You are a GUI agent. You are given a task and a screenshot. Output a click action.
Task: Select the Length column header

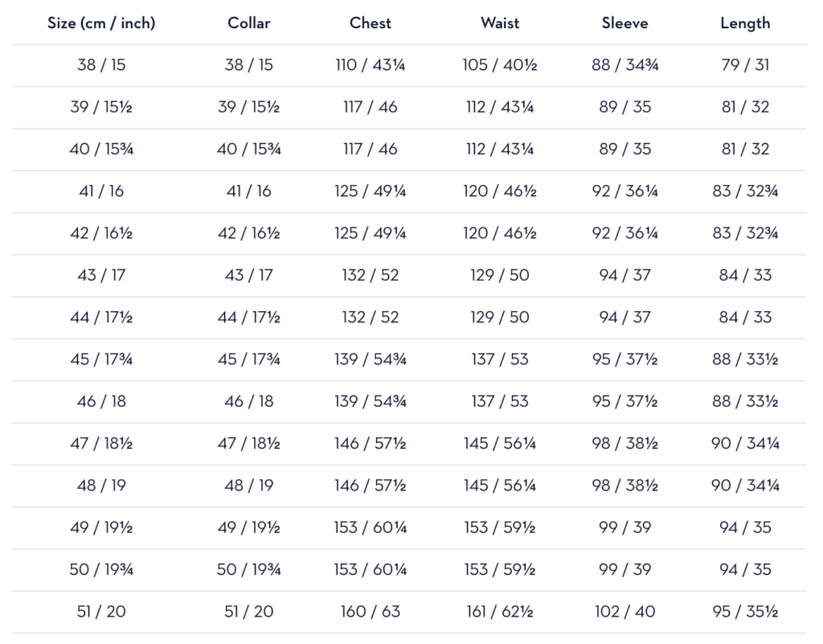coord(745,23)
